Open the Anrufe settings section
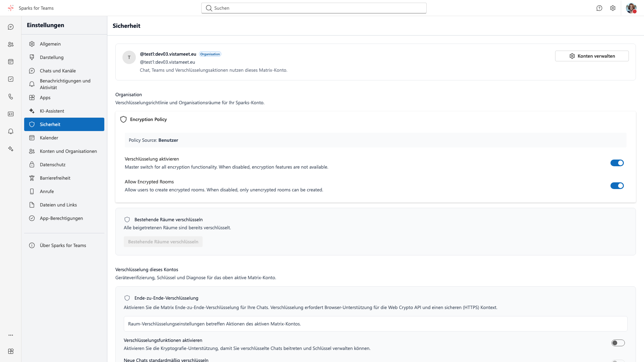The width and height of the screenshot is (644, 362). tap(64, 191)
